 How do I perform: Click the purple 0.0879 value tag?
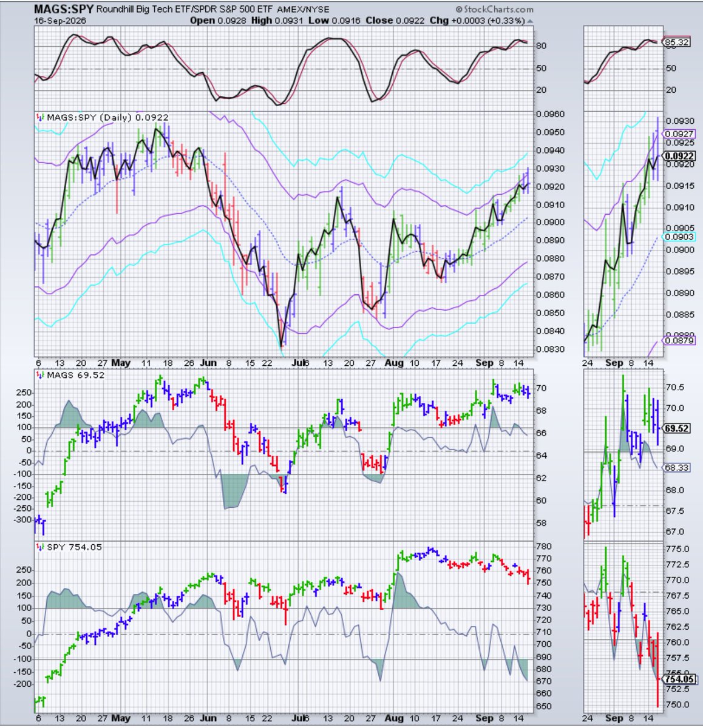click(679, 341)
